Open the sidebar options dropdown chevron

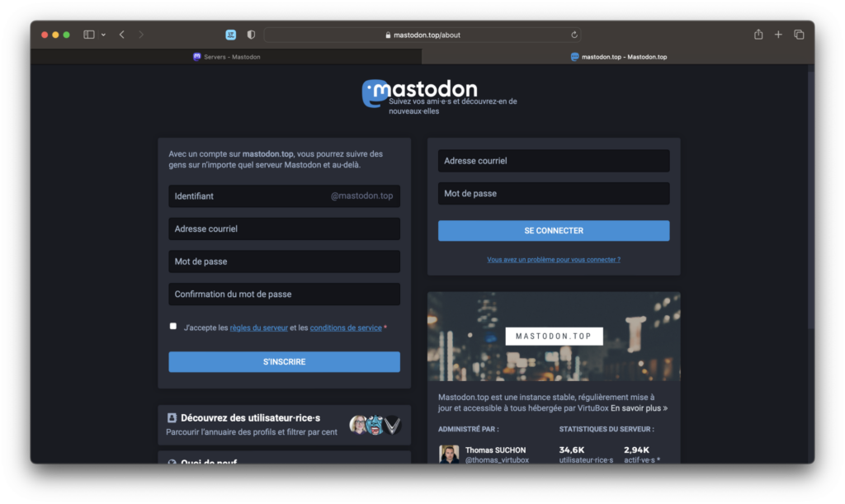click(x=103, y=35)
